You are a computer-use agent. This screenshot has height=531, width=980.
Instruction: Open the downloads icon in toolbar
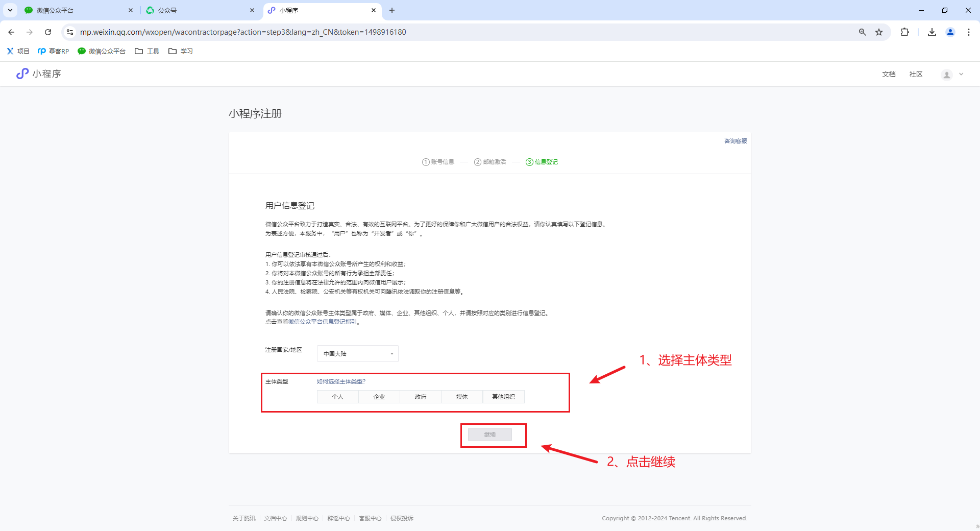932,32
